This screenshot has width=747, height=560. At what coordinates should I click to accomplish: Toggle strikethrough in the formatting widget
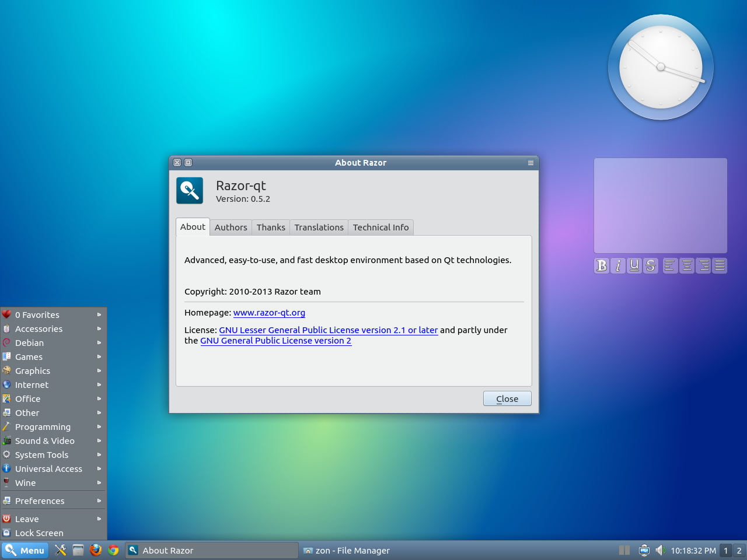650,265
